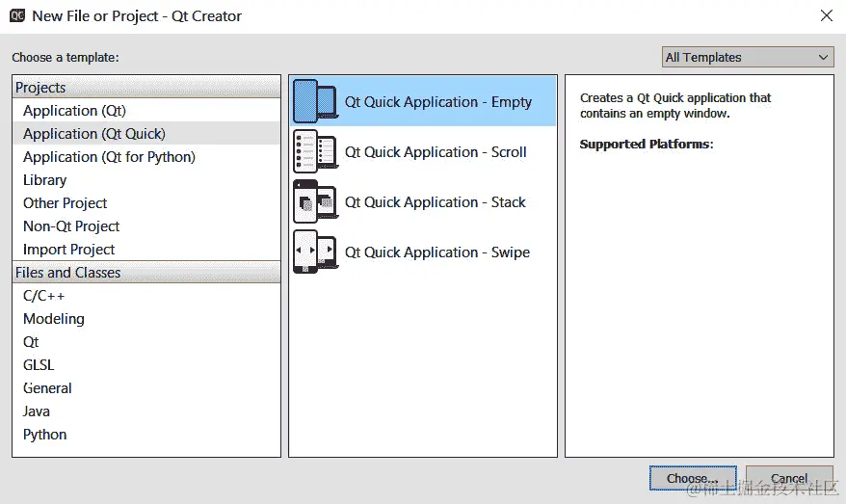This screenshot has height=504, width=846.
Task: Select Import Project category
Action: [x=146, y=250]
